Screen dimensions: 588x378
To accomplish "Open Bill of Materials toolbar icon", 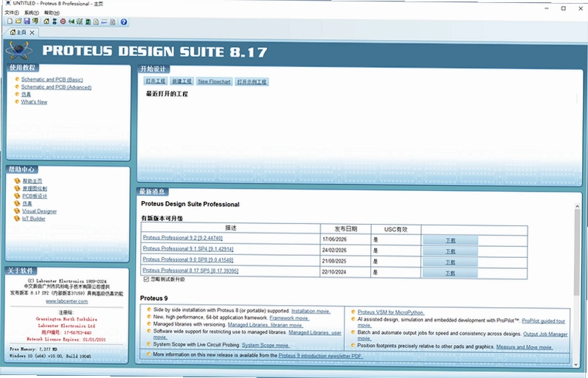I will 96,21.
